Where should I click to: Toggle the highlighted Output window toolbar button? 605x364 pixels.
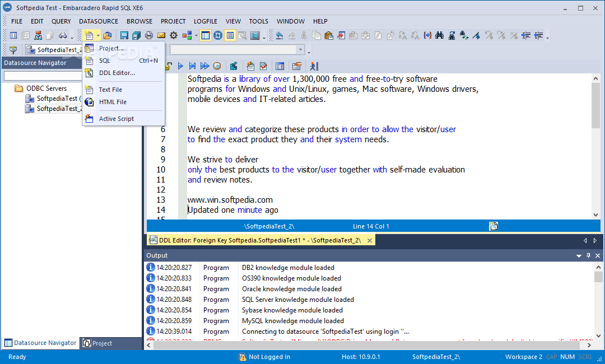click(x=230, y=35)
